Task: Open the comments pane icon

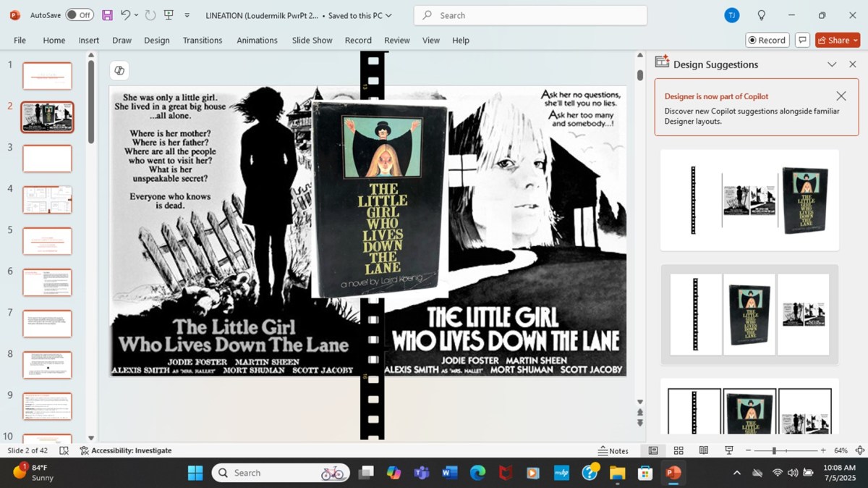Action: pos(801,40)
